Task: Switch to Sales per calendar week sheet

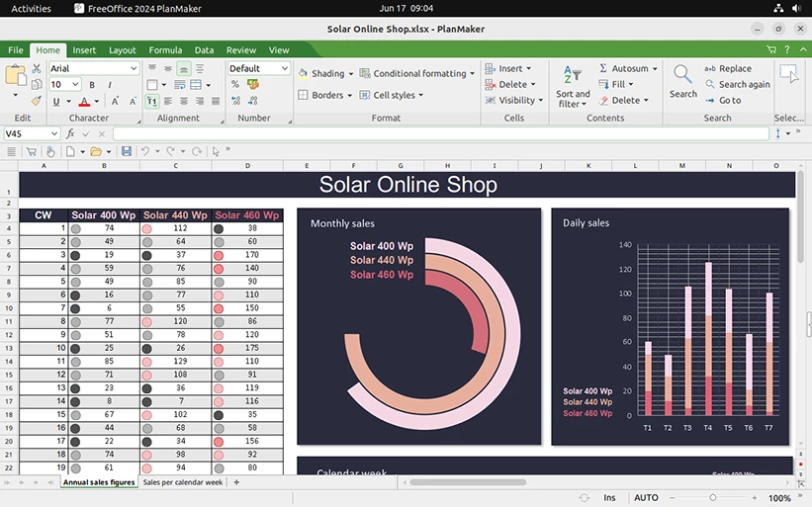Action: pyautogui.click(x=183, y=482)
